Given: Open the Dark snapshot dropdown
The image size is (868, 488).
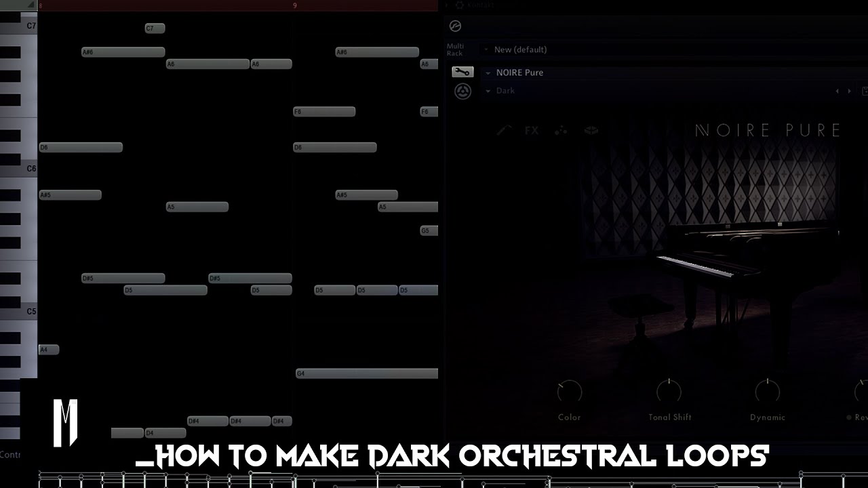Looking at the screenshot, I should pos(488,91).
